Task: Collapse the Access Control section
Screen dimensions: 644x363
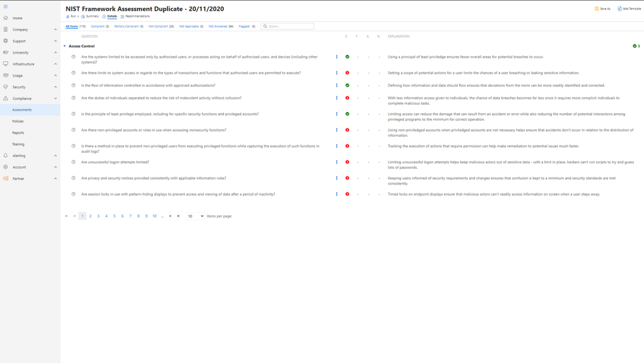Action: 65,46
